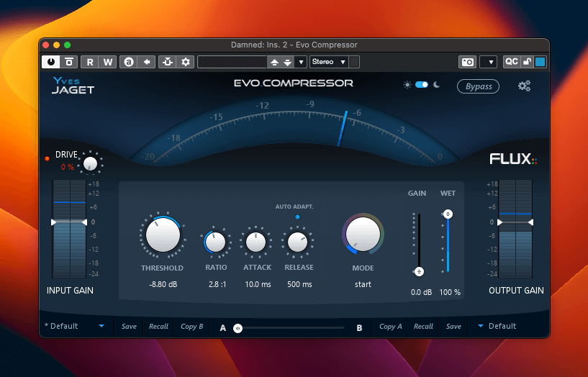Enable the Write automation W button
This screenshot has width=588, height=377.
(108, 62)
